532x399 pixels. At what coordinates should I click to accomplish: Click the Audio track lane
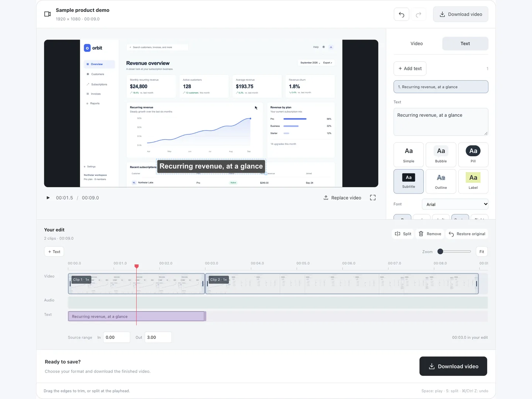click(278, 303)
